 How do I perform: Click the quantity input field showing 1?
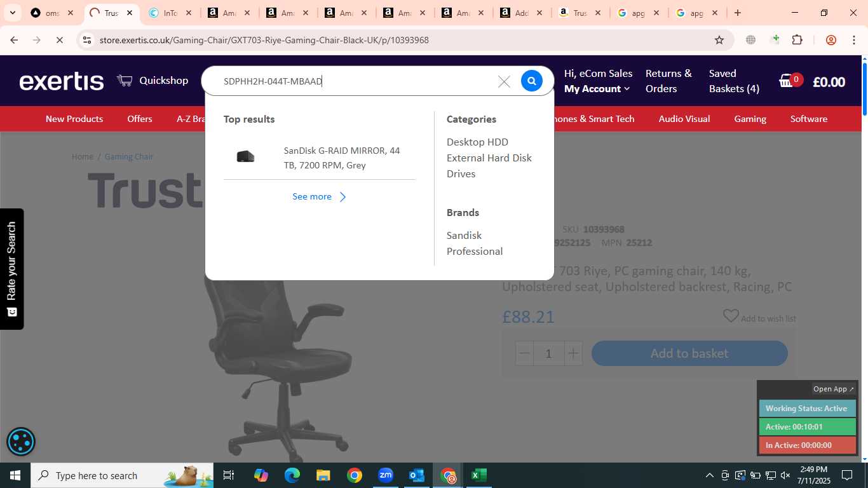coord(548,353)
